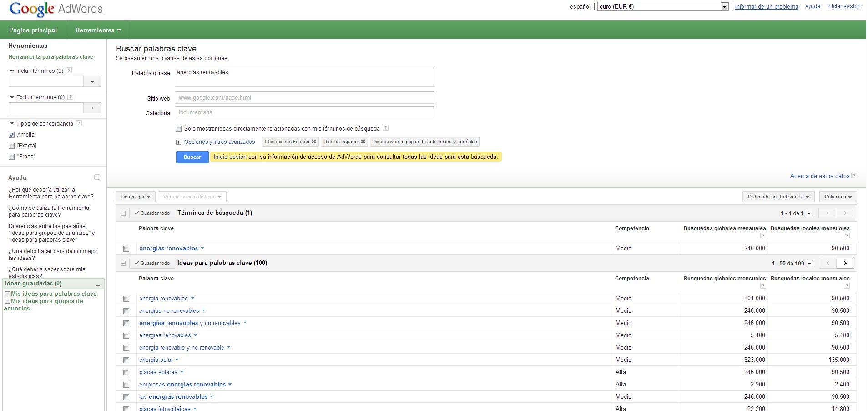
Task: Click help icon beside Acerca de estos datos
Action: [854, 176]
